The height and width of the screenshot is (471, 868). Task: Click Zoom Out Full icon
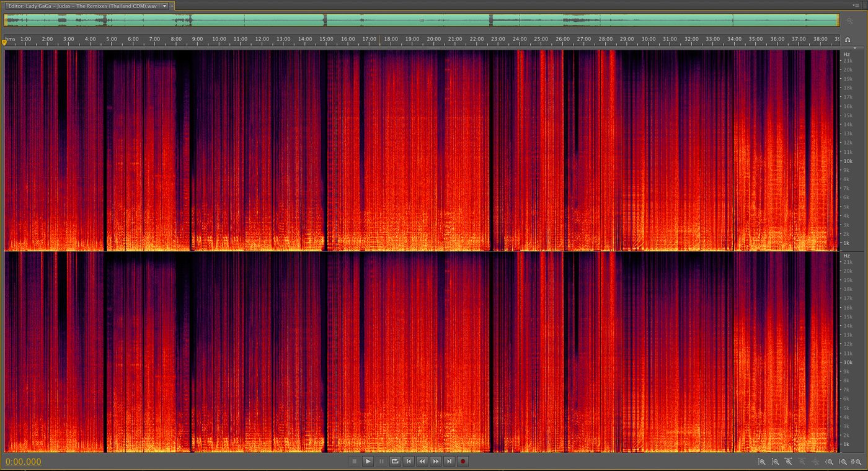[x=815, y=462]
